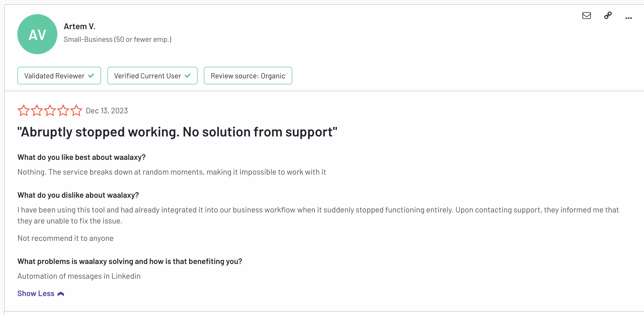Screen dimensions: 644x315
Task: Open reviewer name Artem V.
Action: (79, 26)
